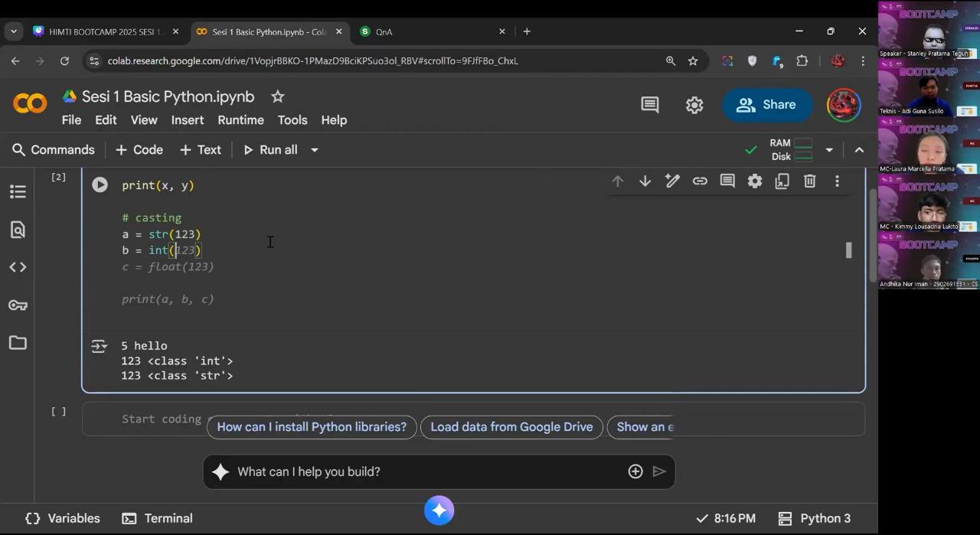Image resolution: width=980 pixels, height=535 pixels.
Task: Collapse the header with chevron up
Action: [x=859, y=150]
